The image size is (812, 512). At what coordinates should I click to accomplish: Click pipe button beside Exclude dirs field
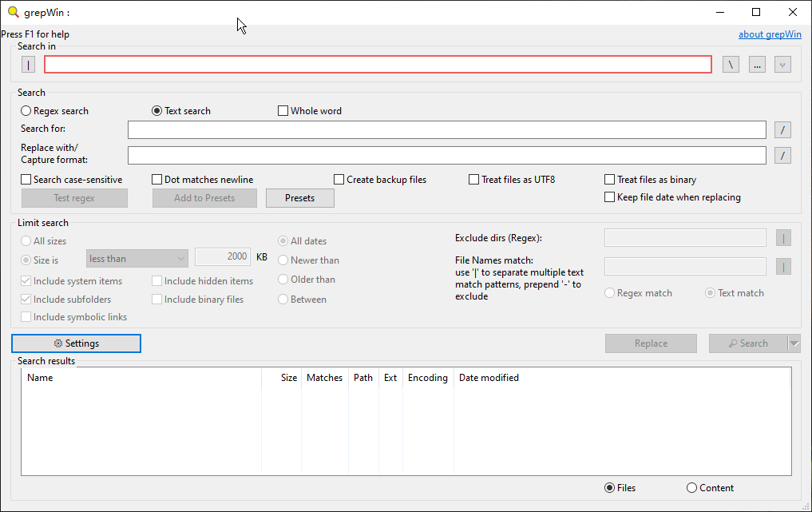(783, 238)
